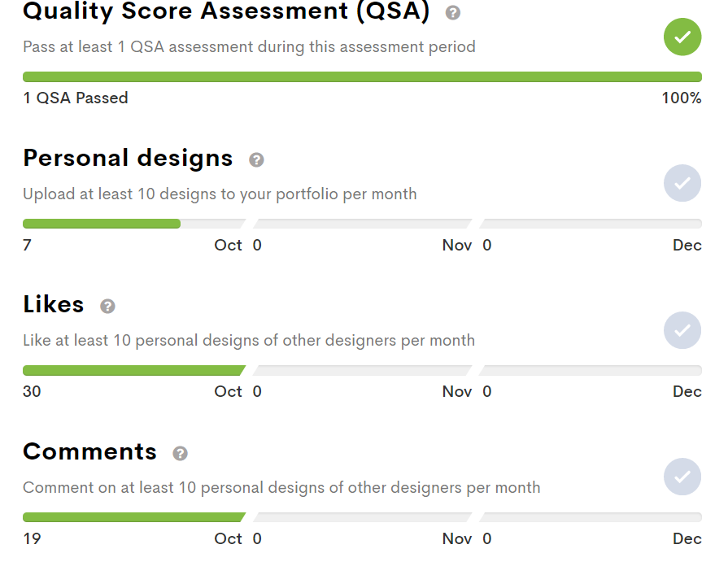The width and height of the screenshot is (728, 575).
Task: Click Personal designs November progress segment
Action: point(362,224)
